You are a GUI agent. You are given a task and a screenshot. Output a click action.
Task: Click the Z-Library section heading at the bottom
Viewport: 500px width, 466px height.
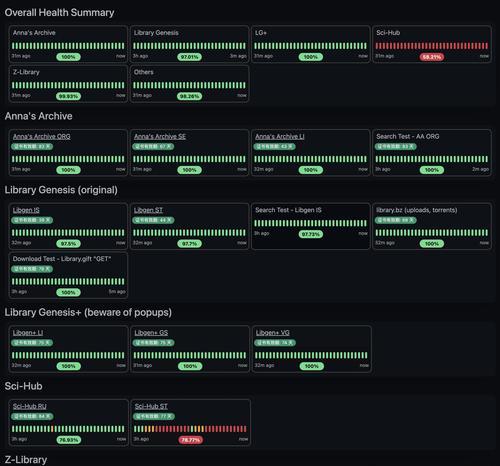pos(26,460)
